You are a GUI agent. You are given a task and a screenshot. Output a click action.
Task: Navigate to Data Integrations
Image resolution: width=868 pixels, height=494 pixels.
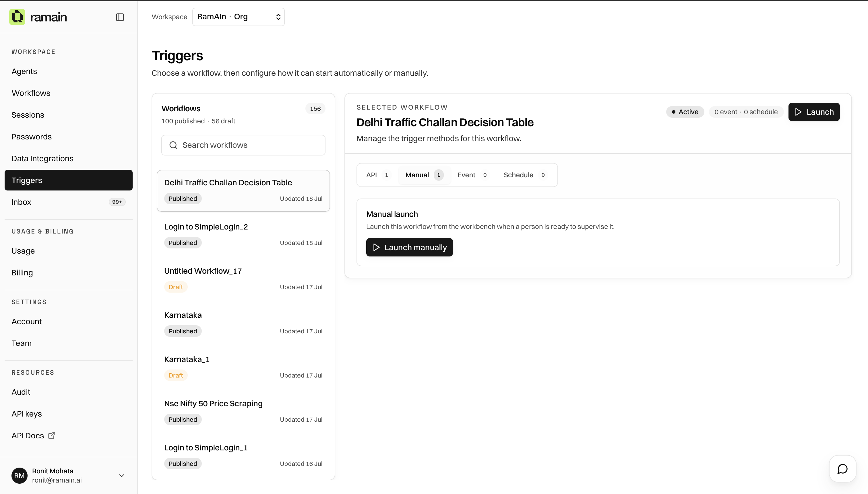(x=68, y=158)
